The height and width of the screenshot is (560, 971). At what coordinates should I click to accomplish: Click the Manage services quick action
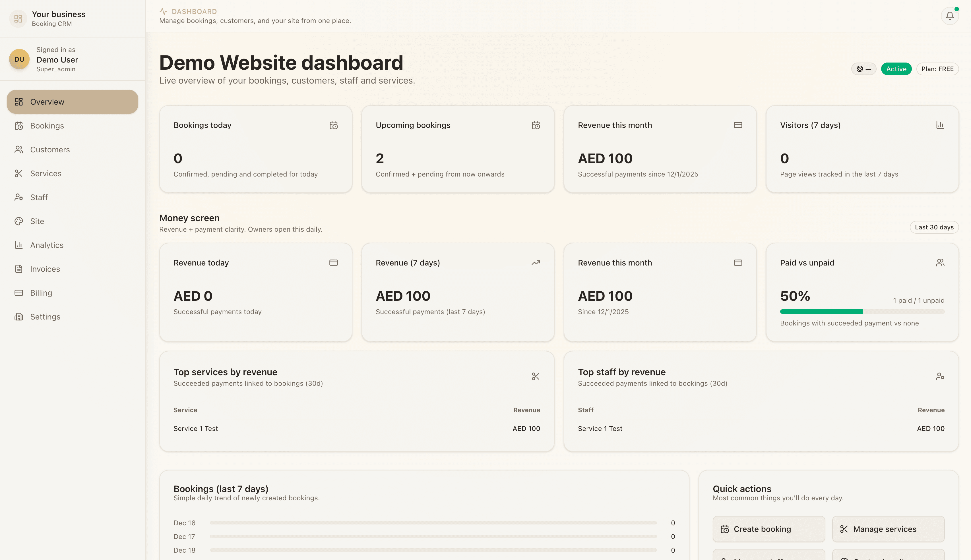point(888,529)
